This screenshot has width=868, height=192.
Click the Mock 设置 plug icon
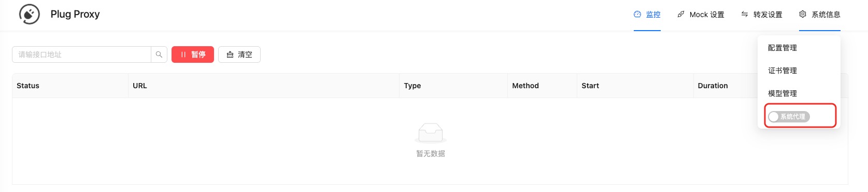pos(681,15)
